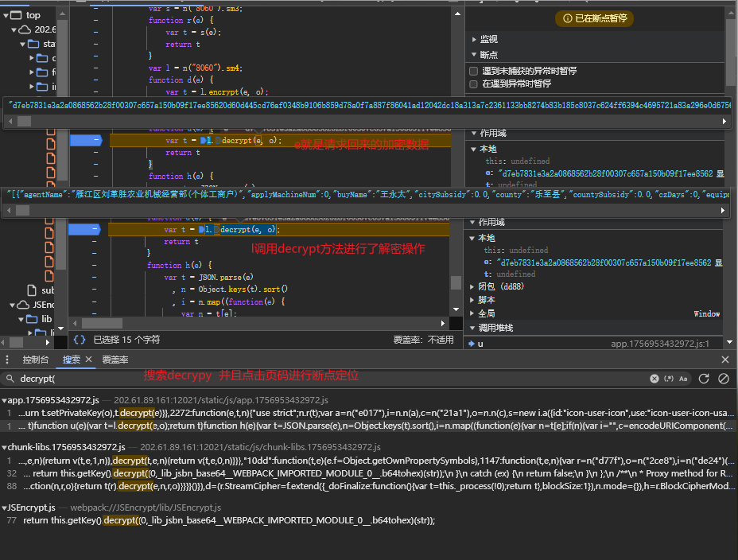Click the 已在断点暂停 badge
Screen dimensions: 738x560
594,18
